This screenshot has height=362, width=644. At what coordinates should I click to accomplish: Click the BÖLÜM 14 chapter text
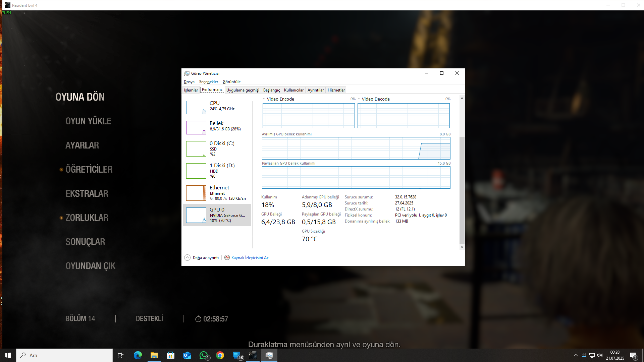(x=80, y=319)
